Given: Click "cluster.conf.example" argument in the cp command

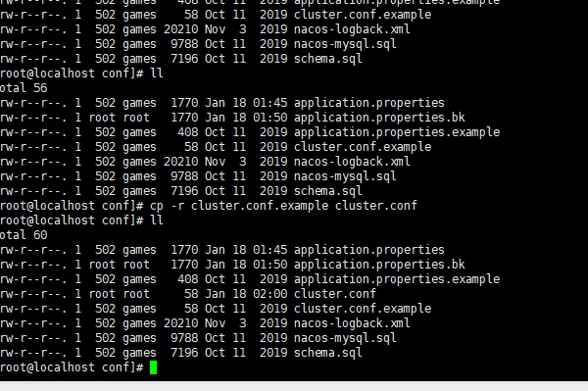Looking at the screenshot, I should (260, 206).
